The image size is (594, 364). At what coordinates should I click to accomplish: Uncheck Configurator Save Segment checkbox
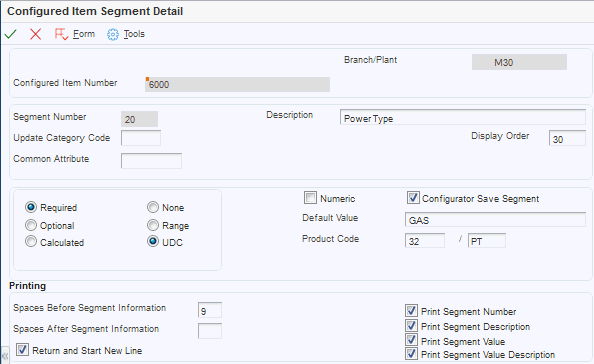(x=413, y=198)
